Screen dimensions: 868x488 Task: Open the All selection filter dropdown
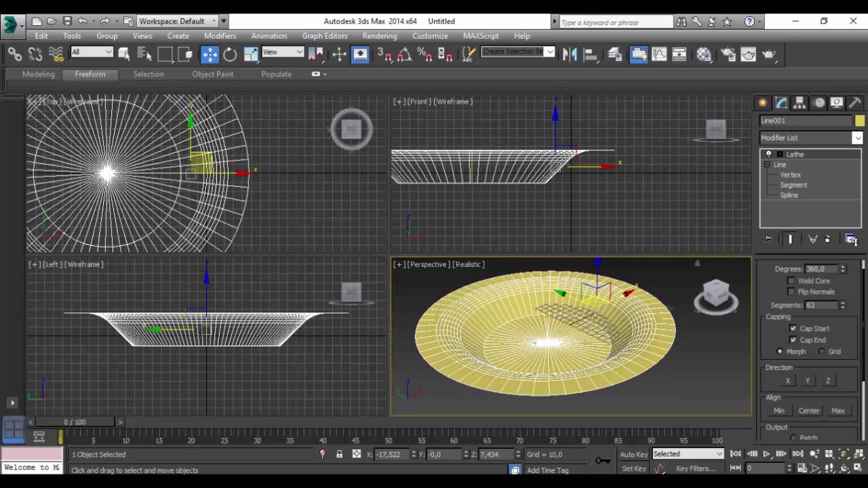coord(92,52)
